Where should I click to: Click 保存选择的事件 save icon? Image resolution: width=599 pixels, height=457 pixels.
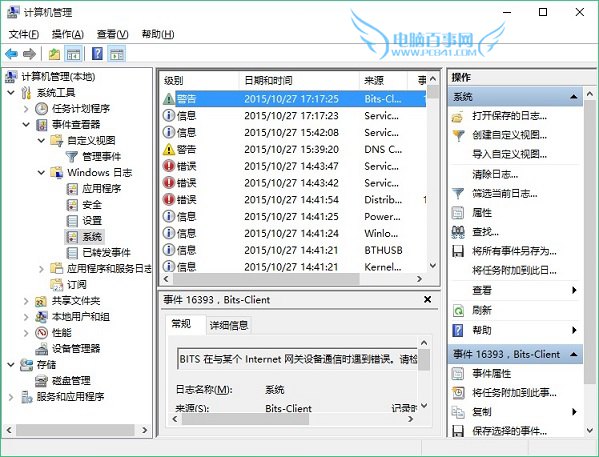[x=458, y=431]
